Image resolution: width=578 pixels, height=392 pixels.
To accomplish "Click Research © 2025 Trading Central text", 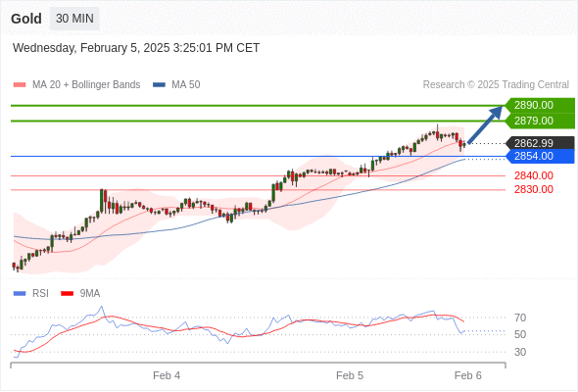I will [x=496, y=85].
